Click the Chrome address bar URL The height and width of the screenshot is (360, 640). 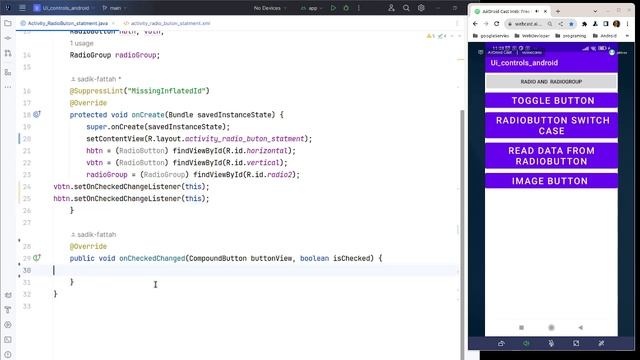pos(528,24)
